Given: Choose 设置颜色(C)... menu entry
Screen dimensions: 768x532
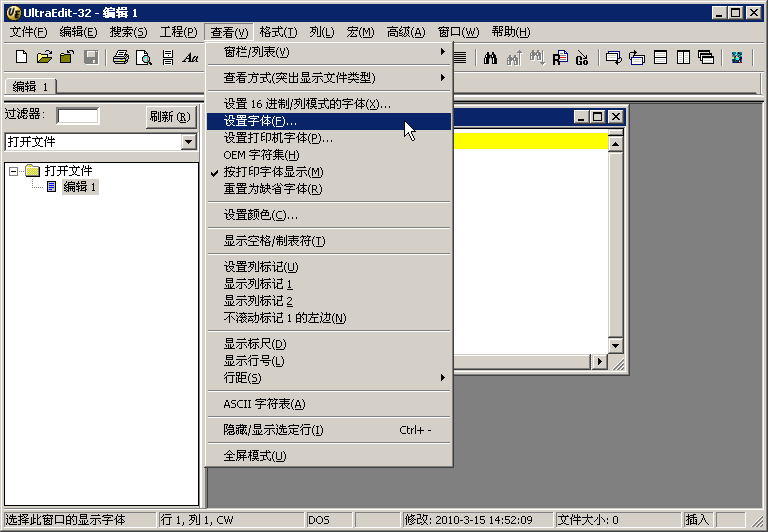Looking at the screenshot, I should tap(328, 215).
